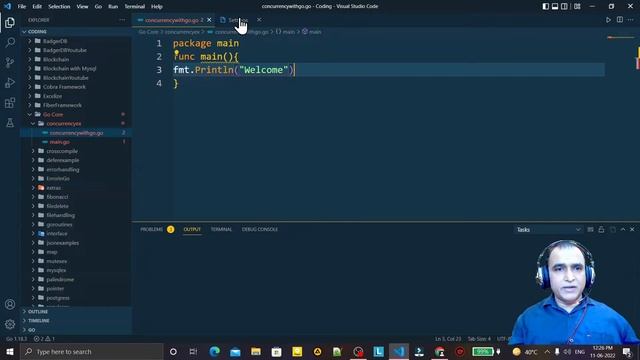The width and height of the screenshot is (640, 360).
Task: Select concurrencywithgo.go in explorer tree
Action: pos(76,133)
